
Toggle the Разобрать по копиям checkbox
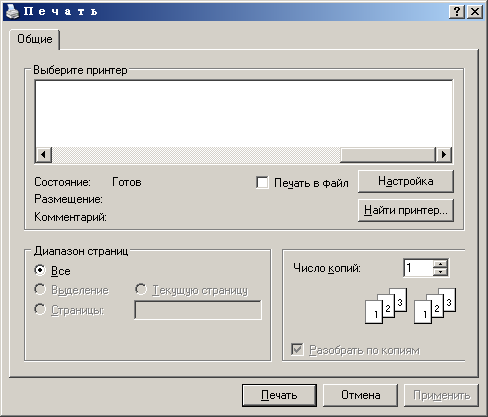point(297,350)
